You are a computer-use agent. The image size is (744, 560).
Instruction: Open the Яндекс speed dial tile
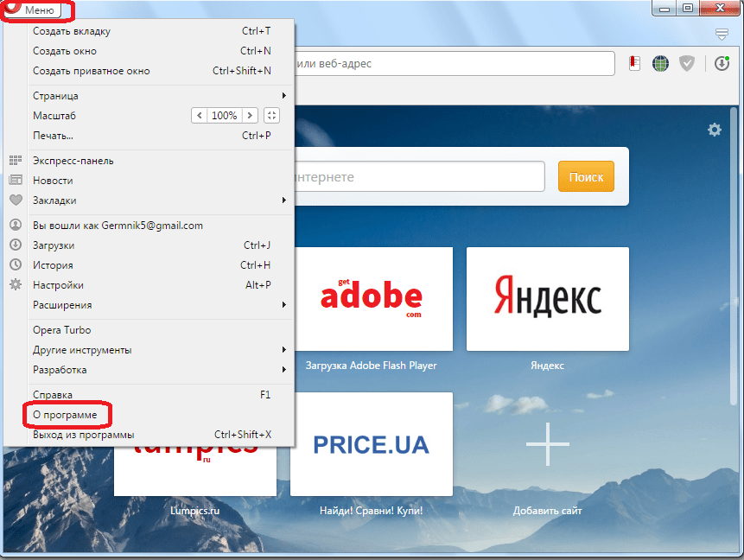pyautogui.click(x=547, y=298)
